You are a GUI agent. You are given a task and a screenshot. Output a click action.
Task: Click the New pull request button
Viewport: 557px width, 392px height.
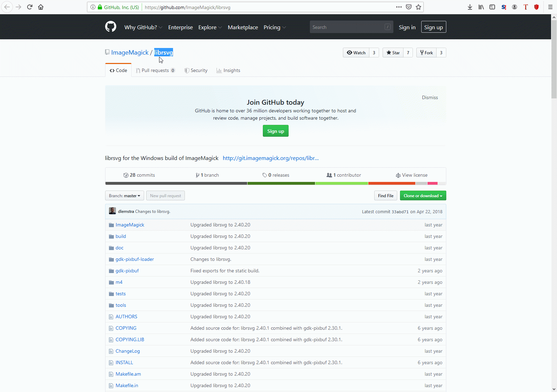coord(165,195)
